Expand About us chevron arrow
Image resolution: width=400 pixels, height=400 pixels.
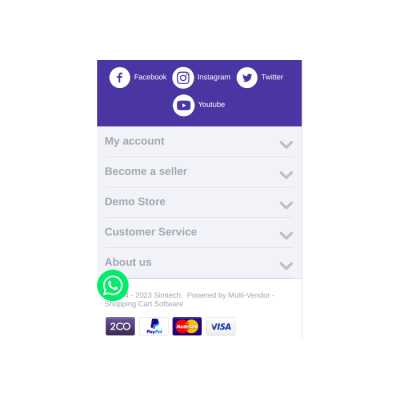pos(286,266)
